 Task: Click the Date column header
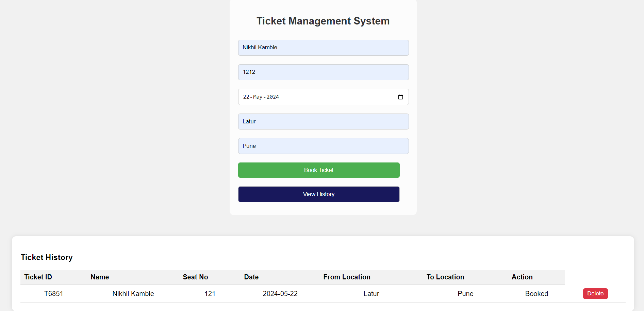[251, 277]
